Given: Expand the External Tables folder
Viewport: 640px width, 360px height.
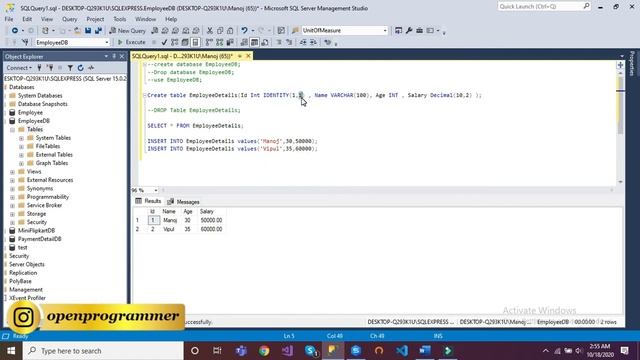Looking at the screenshot, I should (21, 155).
